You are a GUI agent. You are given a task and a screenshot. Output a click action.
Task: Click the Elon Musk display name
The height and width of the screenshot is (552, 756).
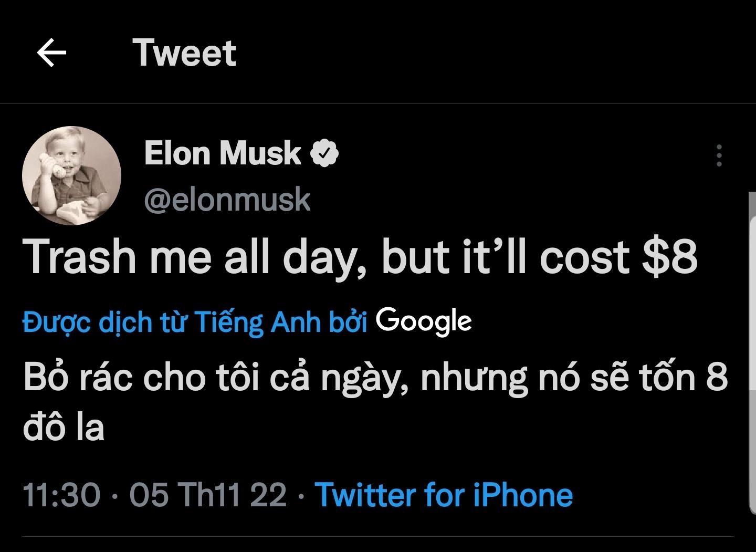pos(222,153)
